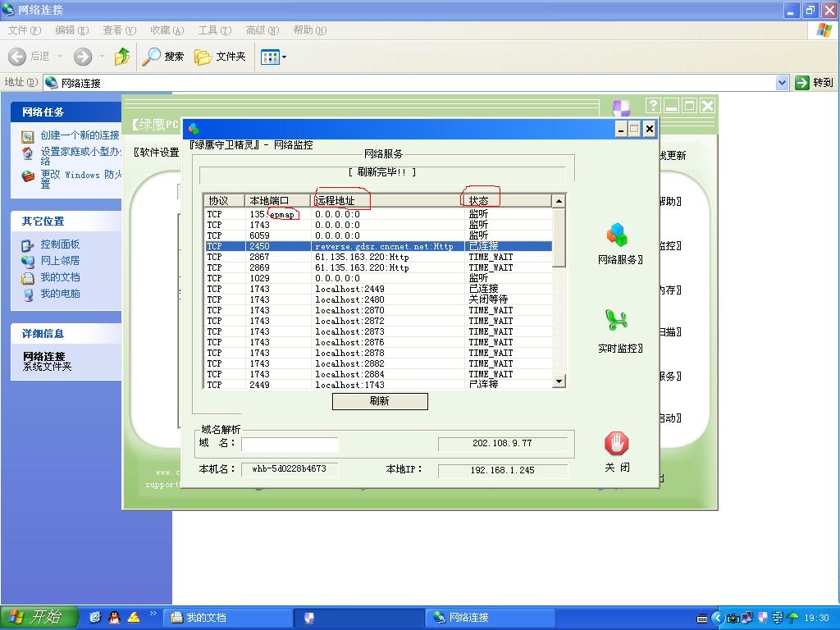Open 更改 Windows 防火墙设置 link
Viewport: 840px width, 630px height.
tap(81, 179)
